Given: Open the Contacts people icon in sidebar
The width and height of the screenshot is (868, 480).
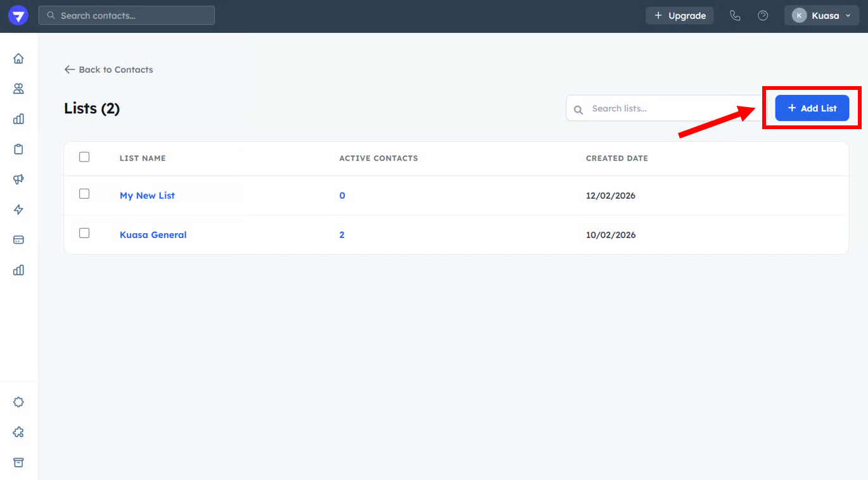Looking at the screenshot, I should (18, 89).
